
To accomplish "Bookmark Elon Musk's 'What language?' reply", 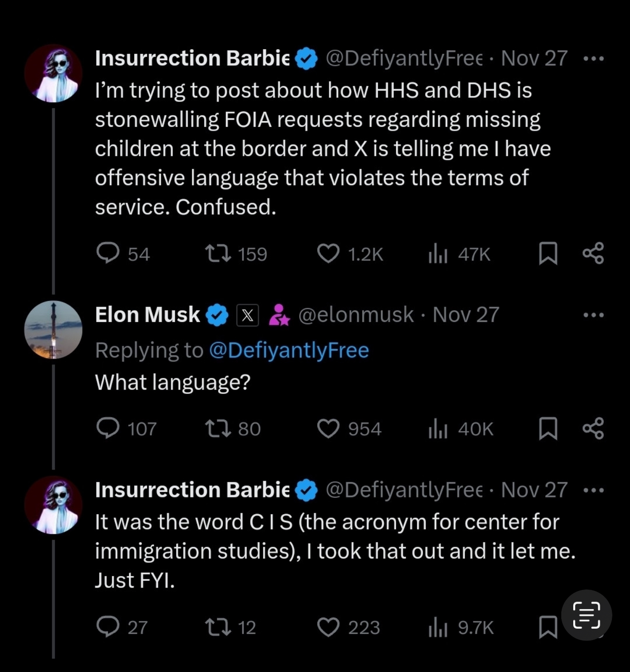I will [548, 428].
